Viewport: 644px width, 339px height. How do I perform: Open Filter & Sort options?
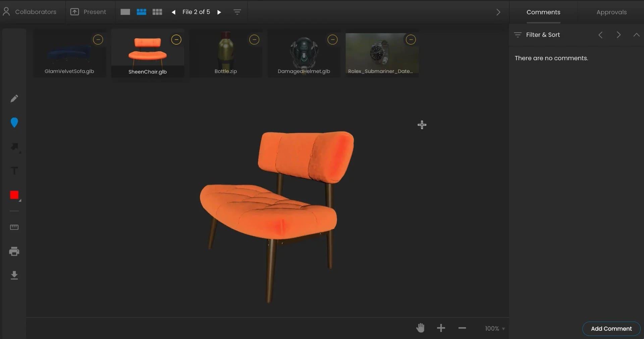click(x=538, y=35)
